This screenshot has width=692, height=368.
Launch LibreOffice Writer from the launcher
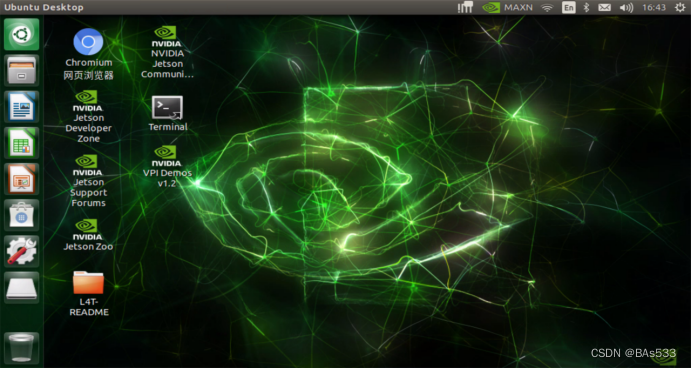tap(22, 106)
